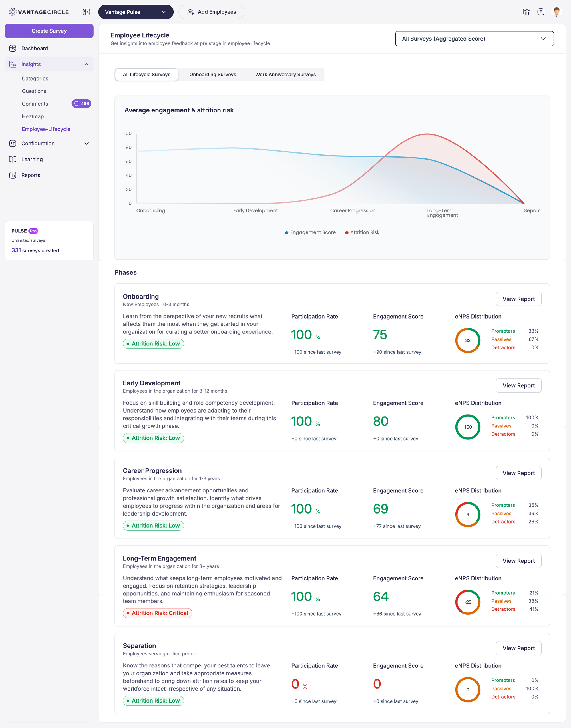571x728 pixels.
Task: Switch to the Onboarding Surveys tab
Action: [213, 74]
